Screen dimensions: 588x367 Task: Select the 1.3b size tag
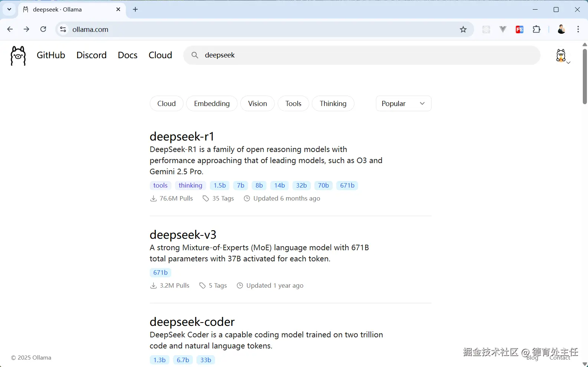pyautogui.click(x=159, y=360)
